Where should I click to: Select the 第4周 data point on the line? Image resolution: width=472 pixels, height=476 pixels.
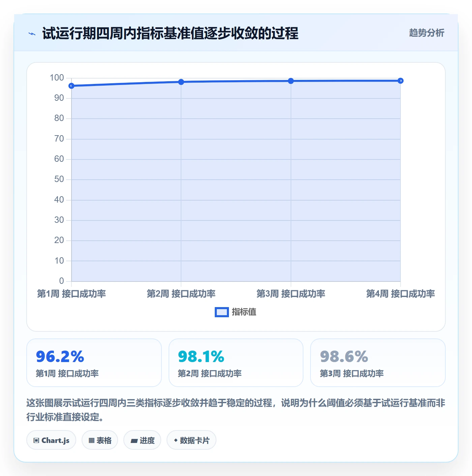(401, 81)
